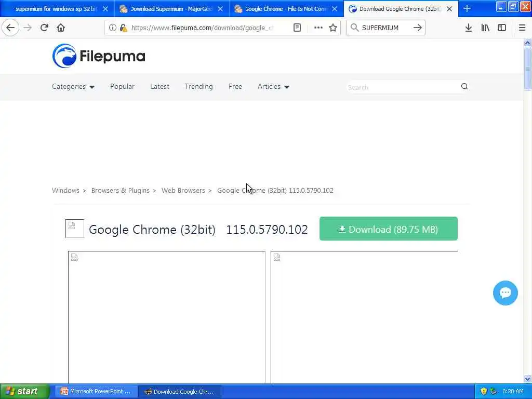Click the network connection tray icon
Viewport: 532px width, 399px height.
point(494,392)
